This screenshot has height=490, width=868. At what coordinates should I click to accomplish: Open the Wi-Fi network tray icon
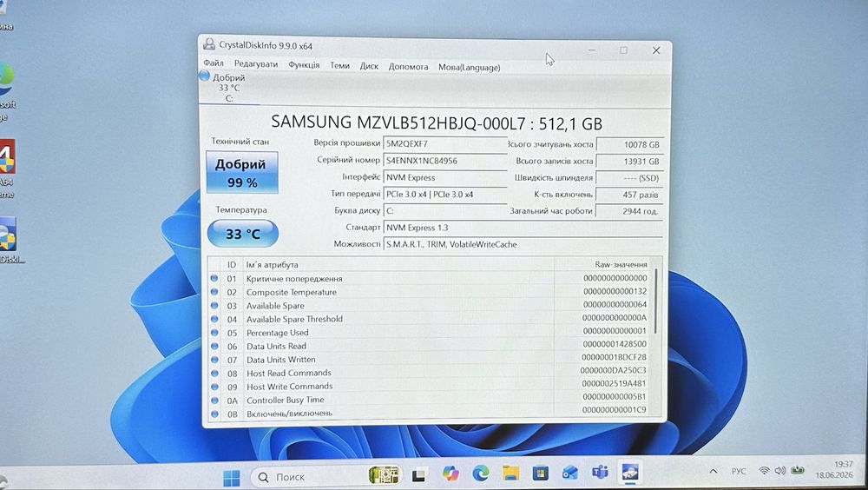[764, 471]
